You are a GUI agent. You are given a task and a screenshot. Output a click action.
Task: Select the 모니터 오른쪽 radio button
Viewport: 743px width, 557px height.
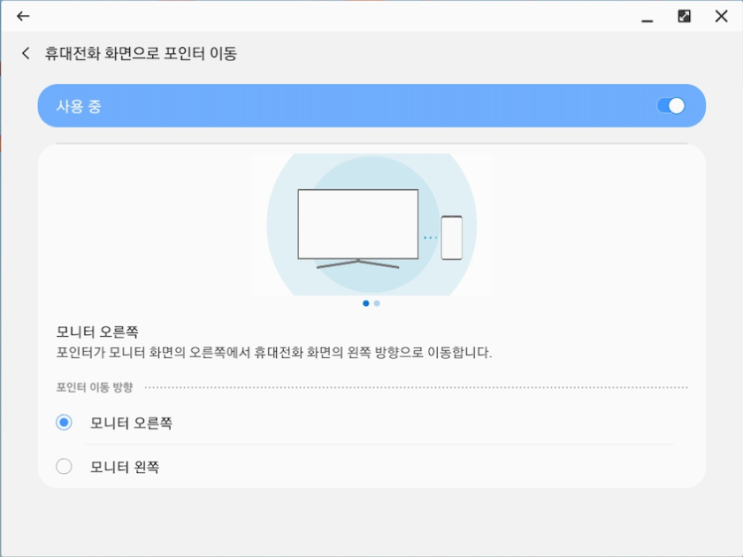click(x=64, y=422)
